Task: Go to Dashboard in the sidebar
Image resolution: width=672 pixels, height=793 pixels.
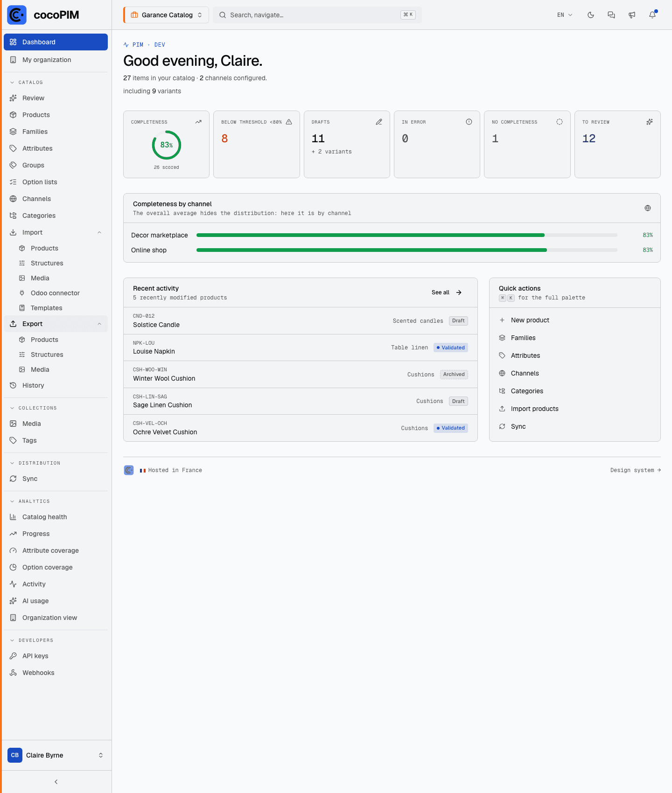Action: [56, 42]
